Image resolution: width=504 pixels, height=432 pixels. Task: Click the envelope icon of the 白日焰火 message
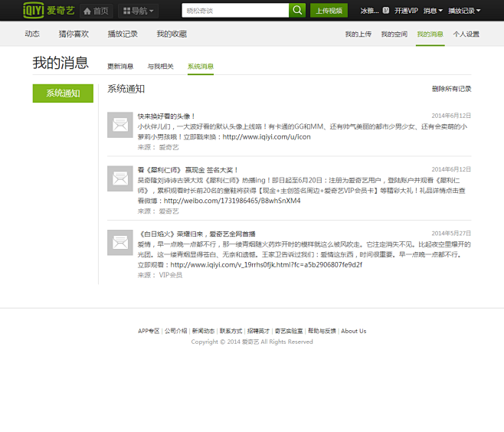[x=120, y=242]
